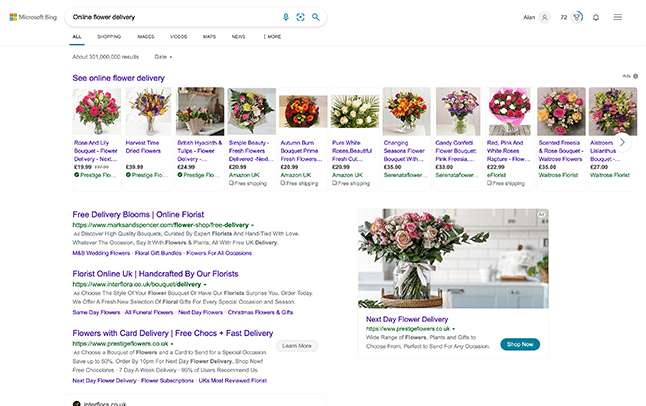Open British Hyacinth & Tulips product image
Image resolution: width=646 pixels, height=406 pixels.
click(200, 111)
